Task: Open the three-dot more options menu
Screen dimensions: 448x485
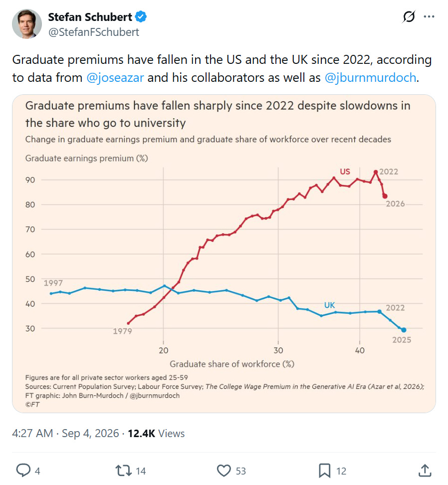Action: [x=429, y=16]
